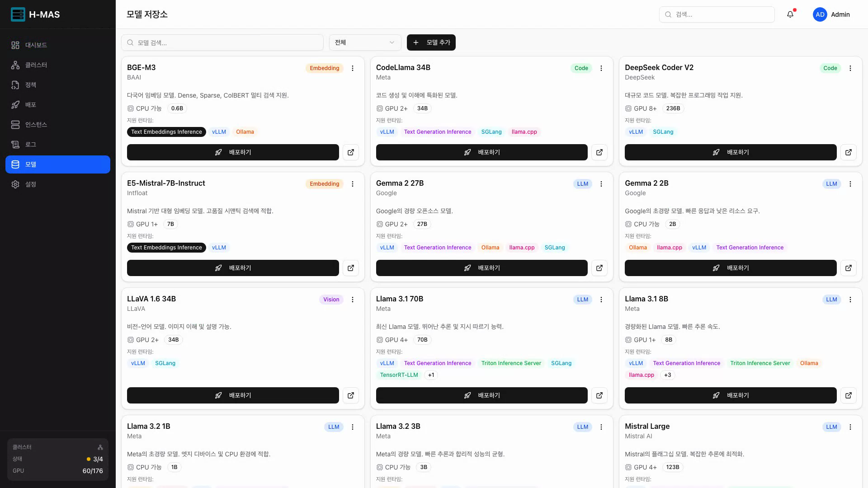The image size is (868, 488).
Task: Expand +1 more runtimes on Llama 3.1 70B
Action: (431, 375)
